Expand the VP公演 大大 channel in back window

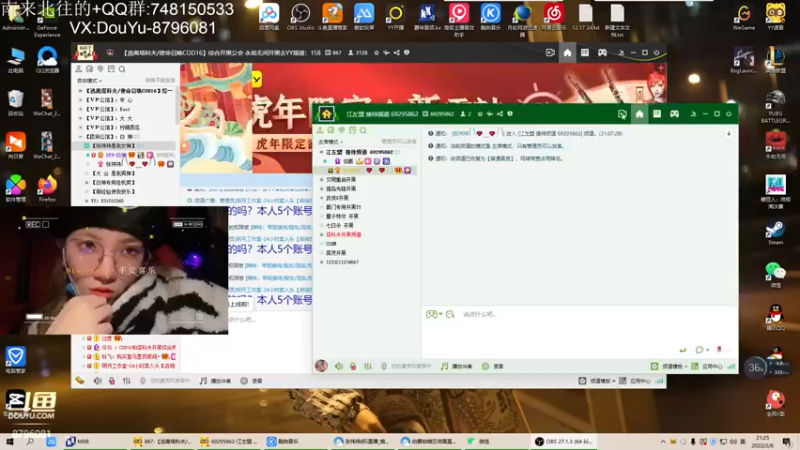pyautogui.click(x=81, y=118)
